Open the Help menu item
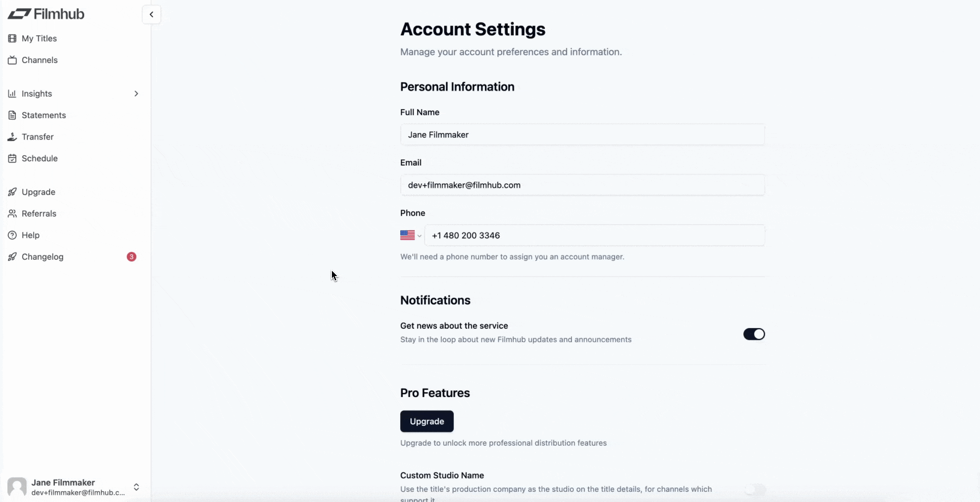This screenshot has width=980, height=502. 31,235
